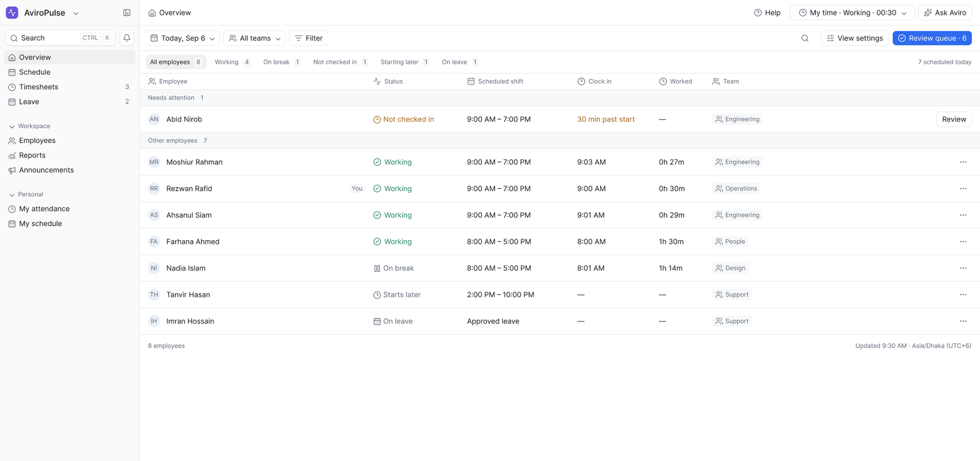Select the All employees tab
Viewport: 980px width, 461px height.
pos(176,62)
